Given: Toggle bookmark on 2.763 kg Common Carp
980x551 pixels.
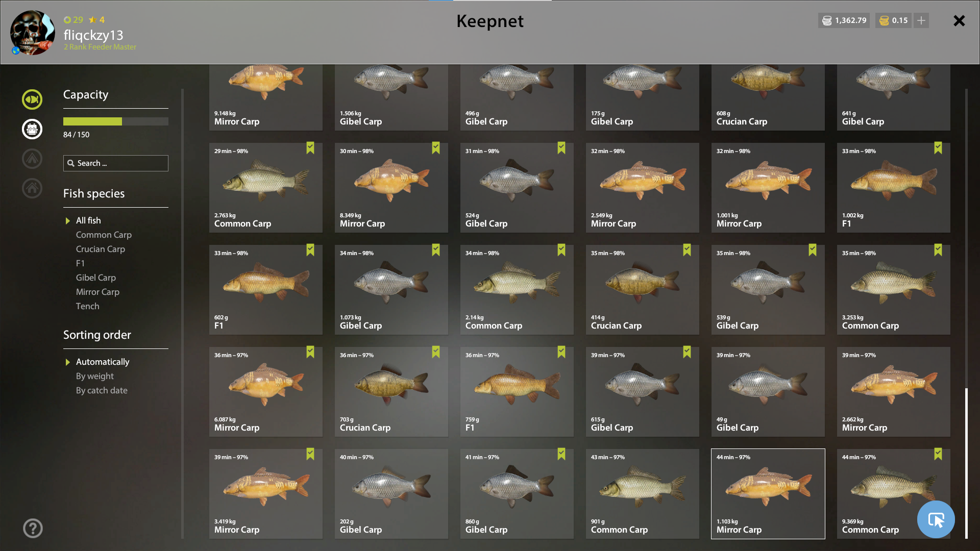Looking at the screenshot, I should [x=310, y=148].
